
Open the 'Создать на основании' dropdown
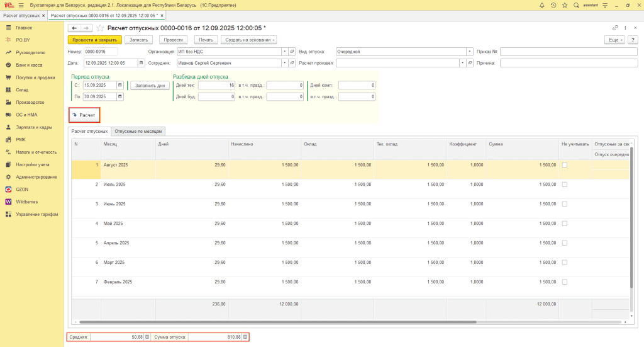click(250, 40)
